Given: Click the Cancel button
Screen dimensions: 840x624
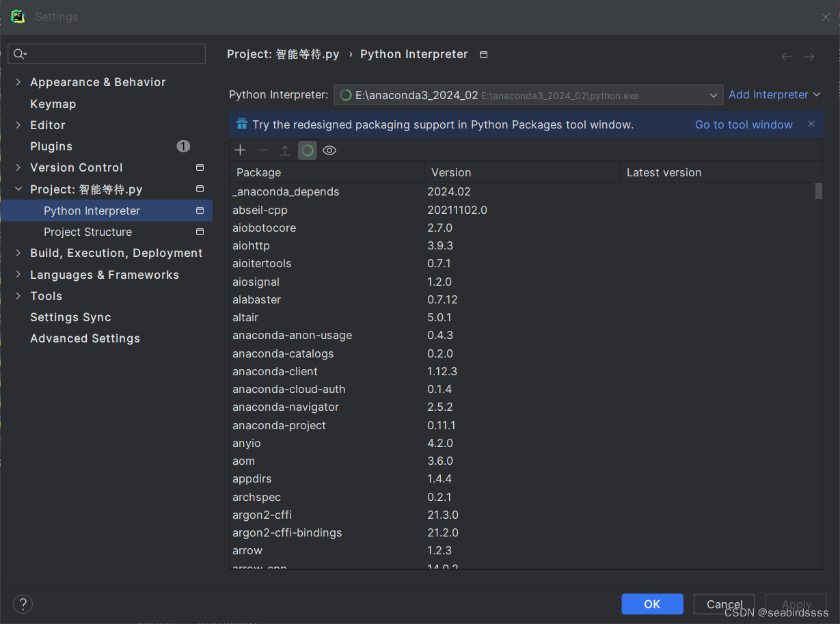Looking at the screenshot, I should coord(724,604).
